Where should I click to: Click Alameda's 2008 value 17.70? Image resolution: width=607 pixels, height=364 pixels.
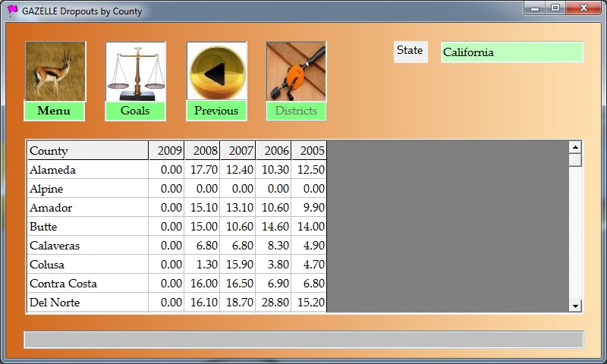click(x=202, y=169)
